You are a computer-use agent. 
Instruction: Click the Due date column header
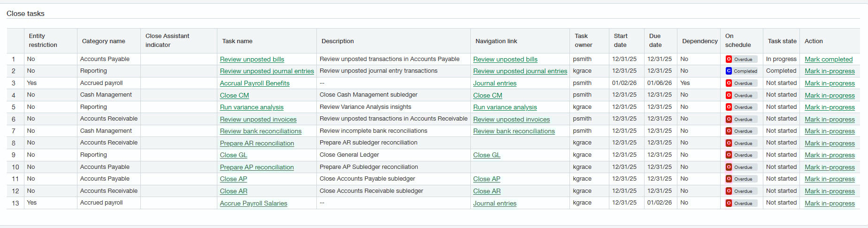coord(655,40)
